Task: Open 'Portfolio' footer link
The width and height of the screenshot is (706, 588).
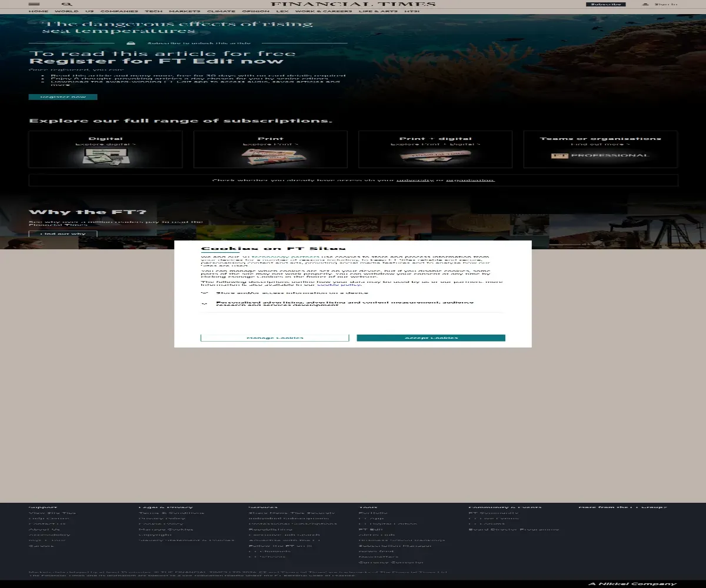Action: pyautogui.click(x=373, y=513)
